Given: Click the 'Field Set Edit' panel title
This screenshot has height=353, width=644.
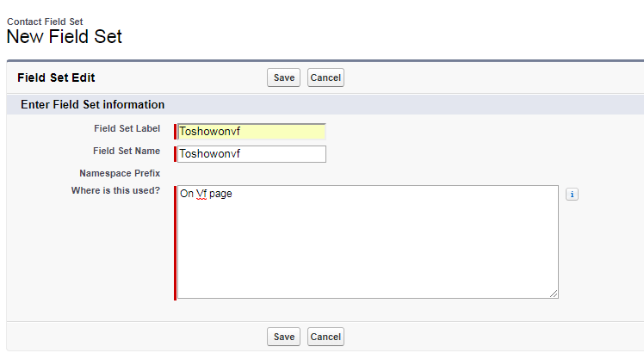Looking at the screenshot, I should (x=56, y=77).
